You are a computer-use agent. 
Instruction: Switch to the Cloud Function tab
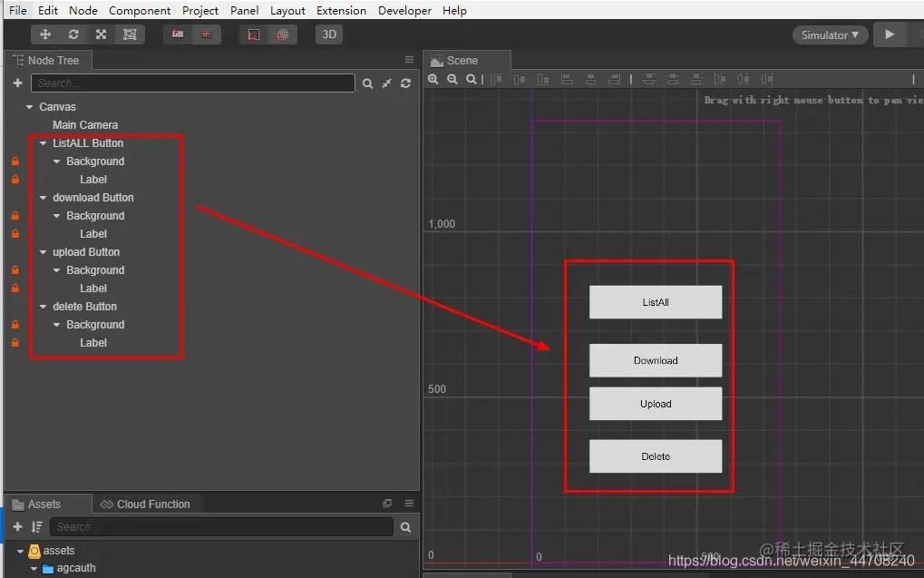click(x=146, y=505)
